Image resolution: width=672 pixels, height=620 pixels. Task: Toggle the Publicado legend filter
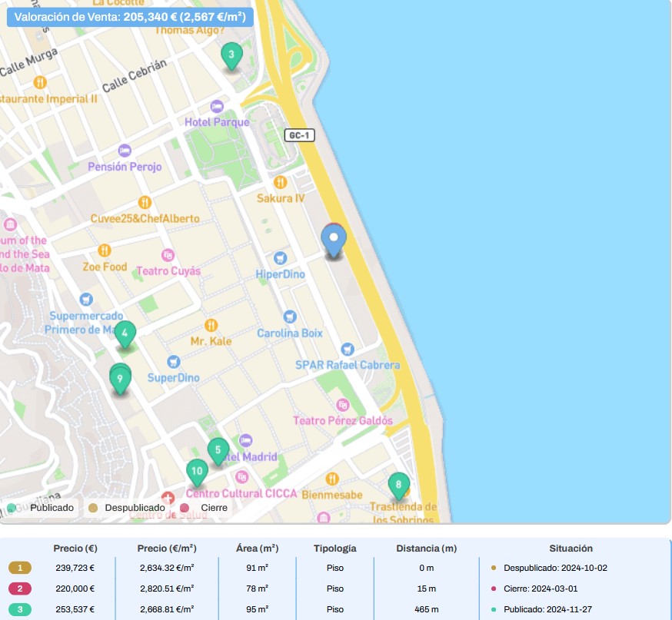[x=42, y=508]
